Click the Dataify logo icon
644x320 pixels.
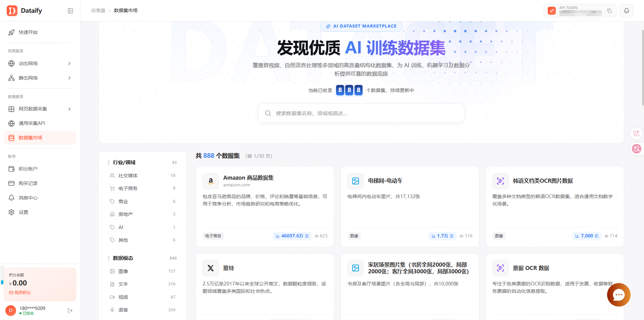point(12,11)
